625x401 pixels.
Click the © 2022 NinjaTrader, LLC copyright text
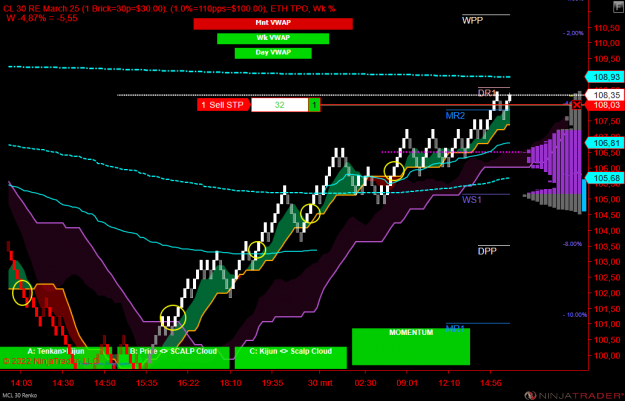click(x=50, y=361)
